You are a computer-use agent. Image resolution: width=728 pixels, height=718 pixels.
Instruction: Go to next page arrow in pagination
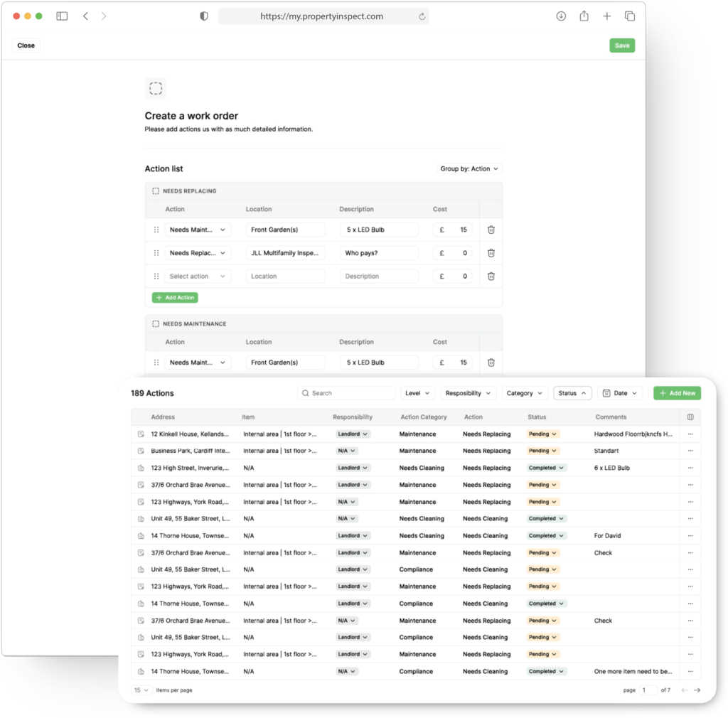[697, 690]
